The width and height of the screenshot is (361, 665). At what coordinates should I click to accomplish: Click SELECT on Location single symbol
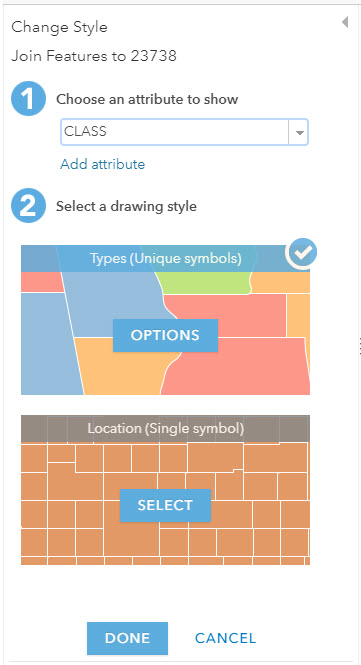tap(165, 505)
